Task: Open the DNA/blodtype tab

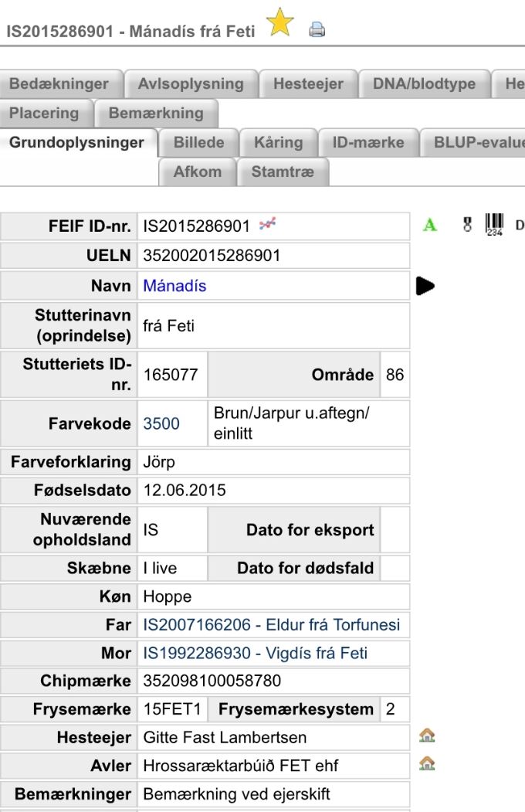Action: (x=424, y=84)
